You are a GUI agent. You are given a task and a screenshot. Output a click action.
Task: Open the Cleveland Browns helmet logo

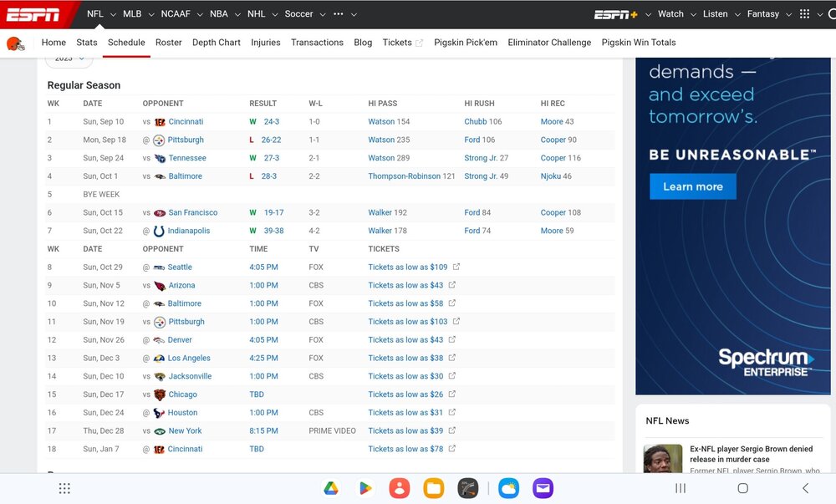click(x=16, y=43)
